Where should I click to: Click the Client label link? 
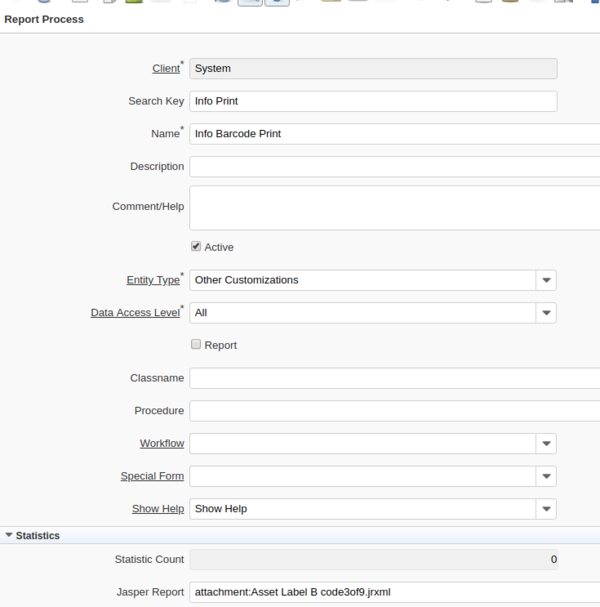pos(165,69)
